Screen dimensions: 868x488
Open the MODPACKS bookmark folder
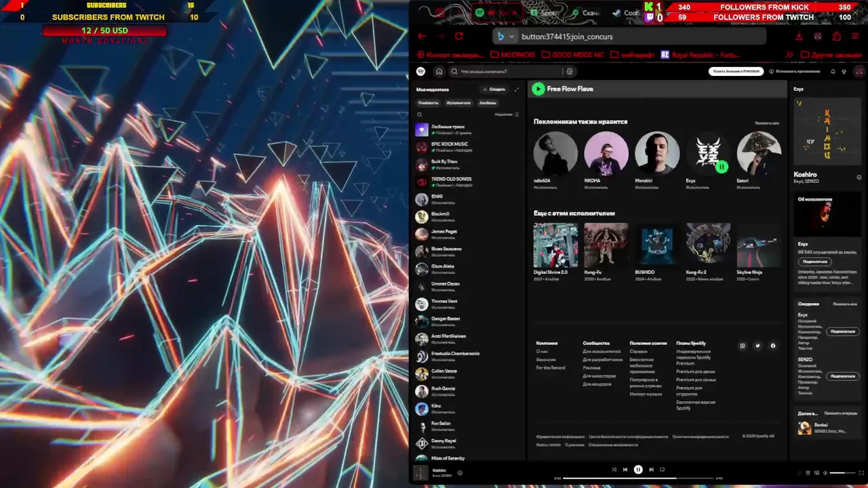pos(513,55)
